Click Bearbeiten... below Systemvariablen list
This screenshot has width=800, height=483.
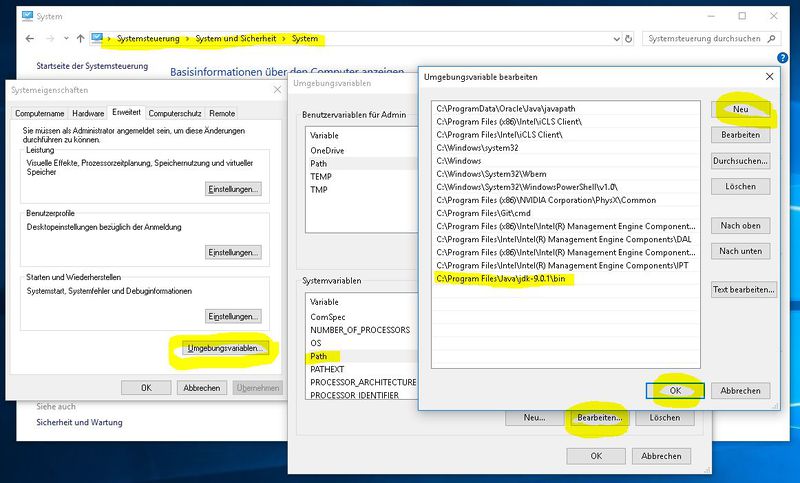click(599, 417)
